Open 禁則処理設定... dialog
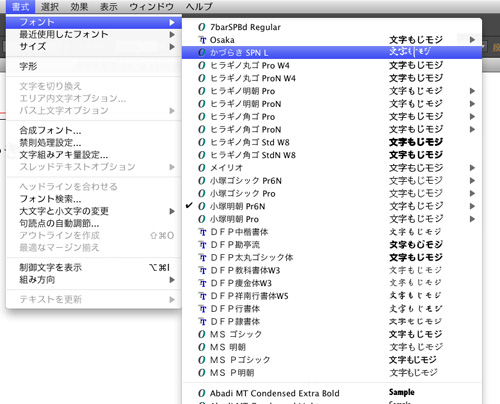500x404 pixels. tap(94, 143)
